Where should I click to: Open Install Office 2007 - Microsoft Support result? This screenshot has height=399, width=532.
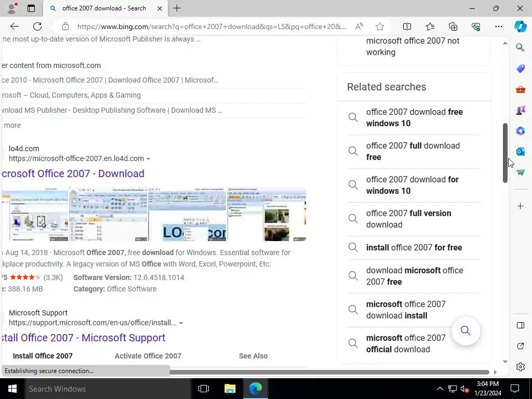tap(83, 338)
